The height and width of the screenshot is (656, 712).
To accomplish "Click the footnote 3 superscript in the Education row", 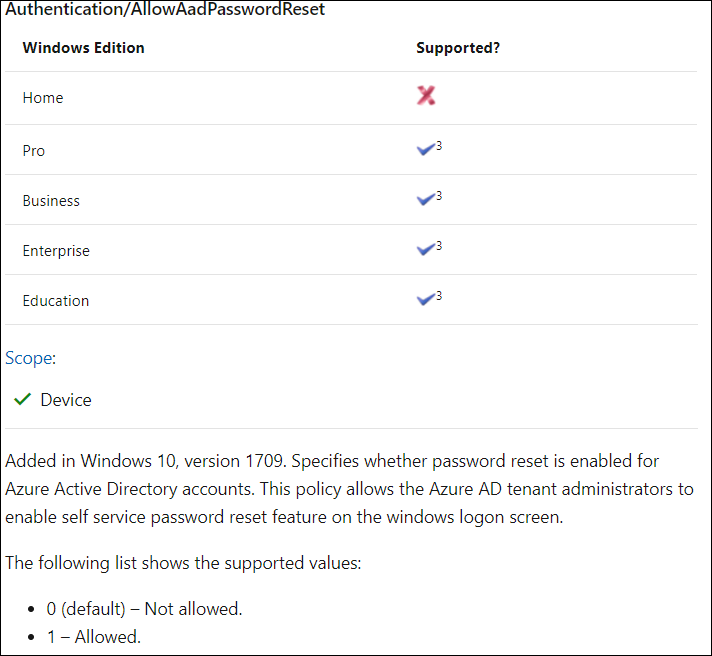I will point(439,296).
